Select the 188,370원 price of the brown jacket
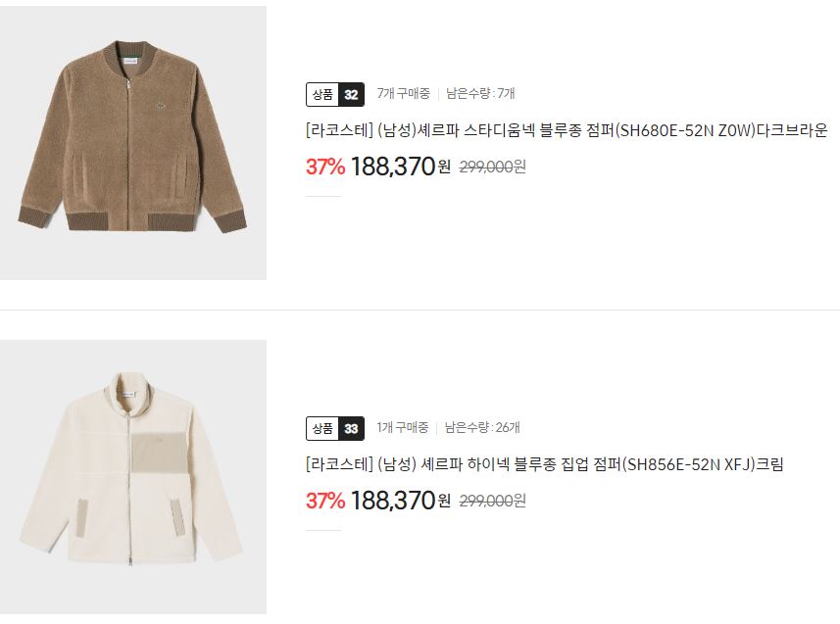The width and height of the screenshot is (840, 624). click(401, 167)
